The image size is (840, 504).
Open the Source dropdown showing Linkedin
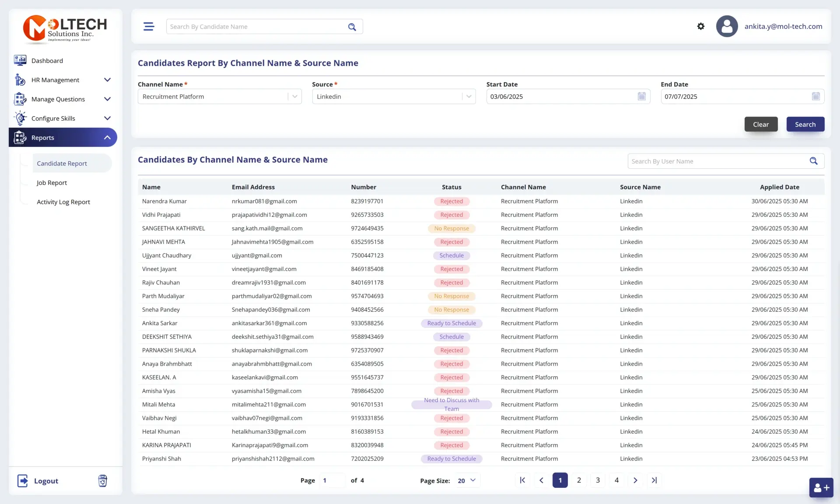[x=469, y=97]
